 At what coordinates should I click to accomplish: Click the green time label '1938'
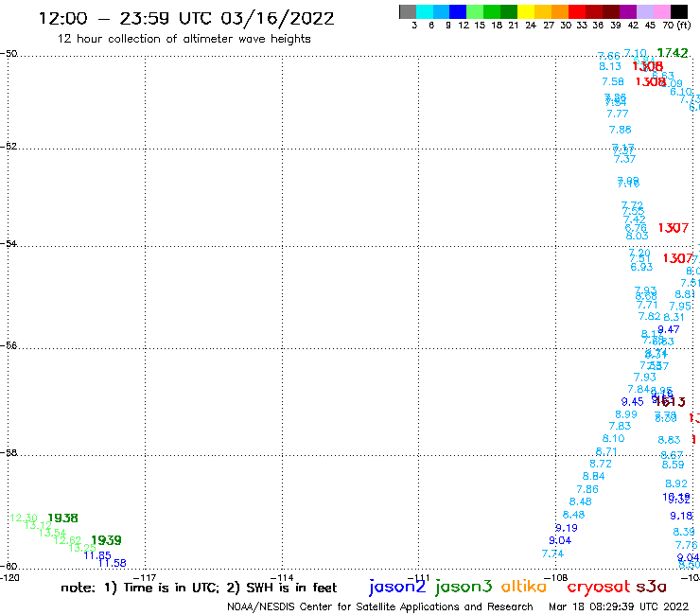[63, 518]
